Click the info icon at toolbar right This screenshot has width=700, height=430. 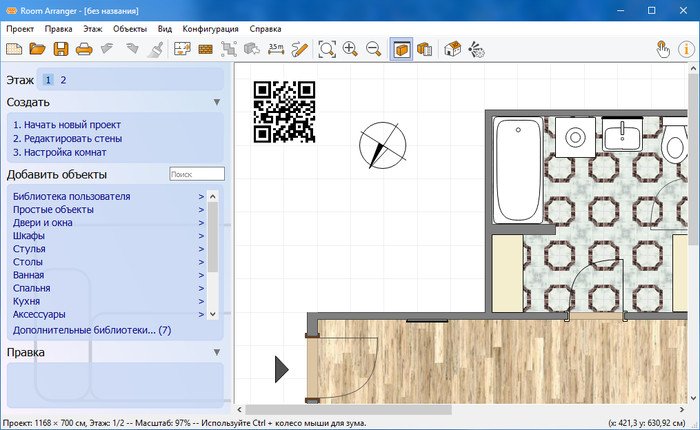[x=686, y=48]
